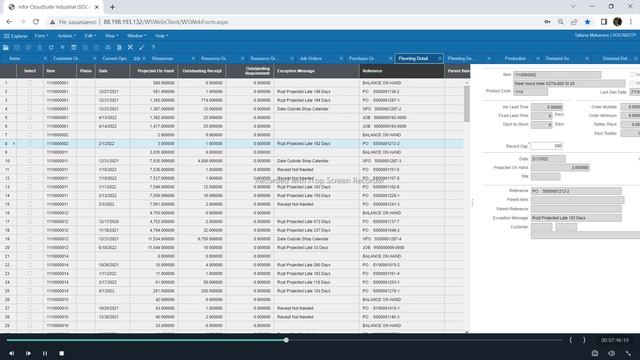This screenshot has height=360, width=640.
Task: Open the Actions menu
Action: click(67, 36)
